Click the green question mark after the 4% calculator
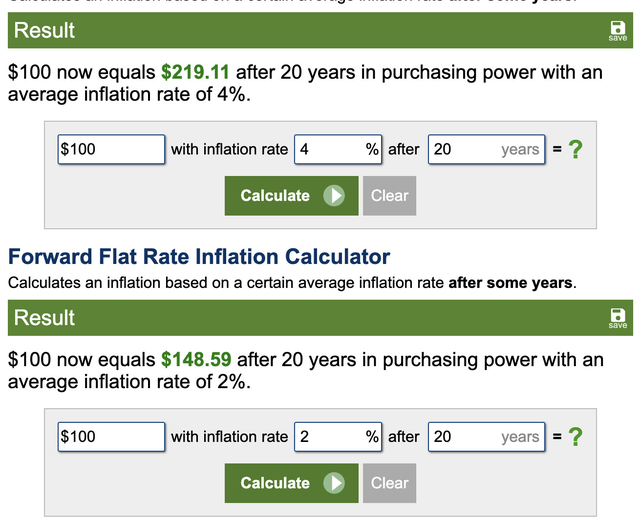640x526 pixels. [x=574, y=150]
